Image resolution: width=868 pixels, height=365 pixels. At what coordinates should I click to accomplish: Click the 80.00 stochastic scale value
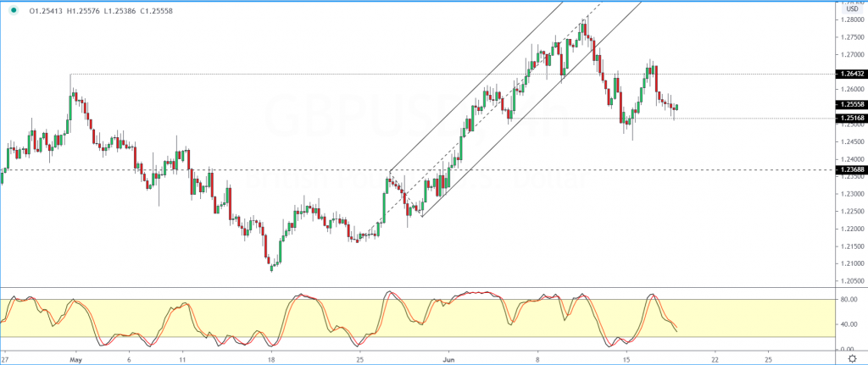pos(848,300)
